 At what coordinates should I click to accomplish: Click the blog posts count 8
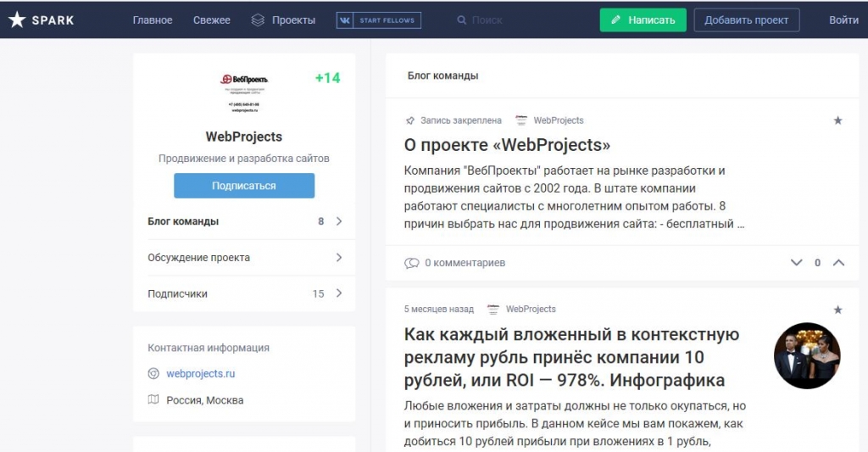[x=321, y=221]
